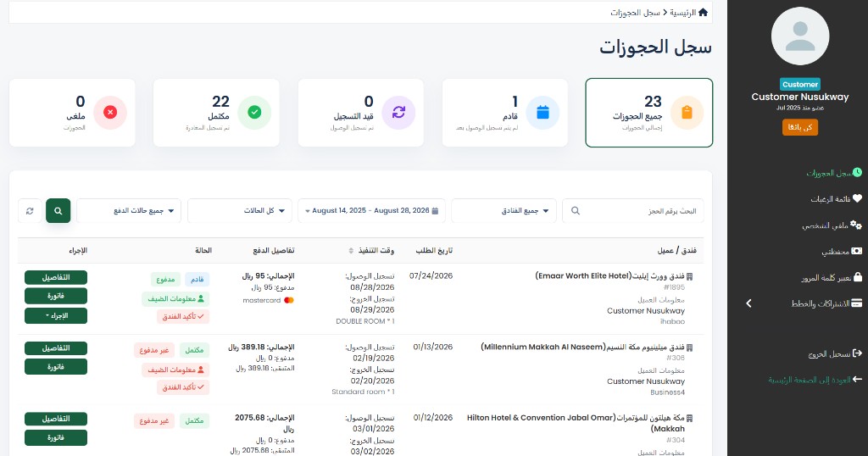The height and width of the screenshot is (456, 868).
Task: Click the orange كن بائعًا button
Action: click(800, 127)
